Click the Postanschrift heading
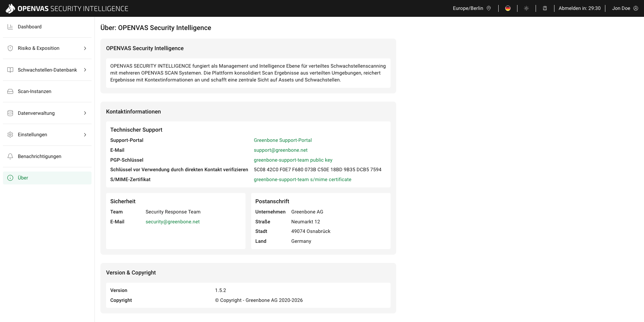The height and width of the screenshot is (322, 644). coord(272,201)
